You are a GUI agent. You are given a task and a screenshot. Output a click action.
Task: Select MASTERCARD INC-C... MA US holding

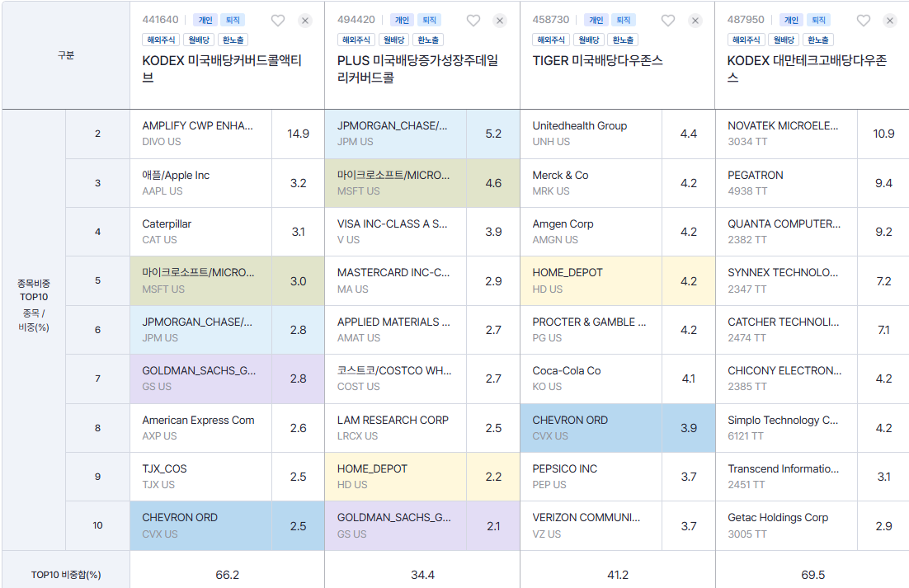coord(395,281)
